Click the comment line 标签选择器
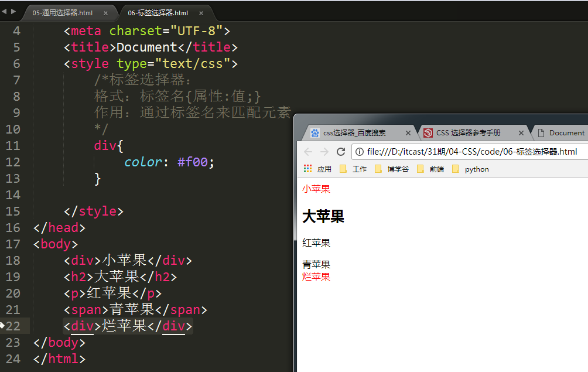 tap(142, 80)
